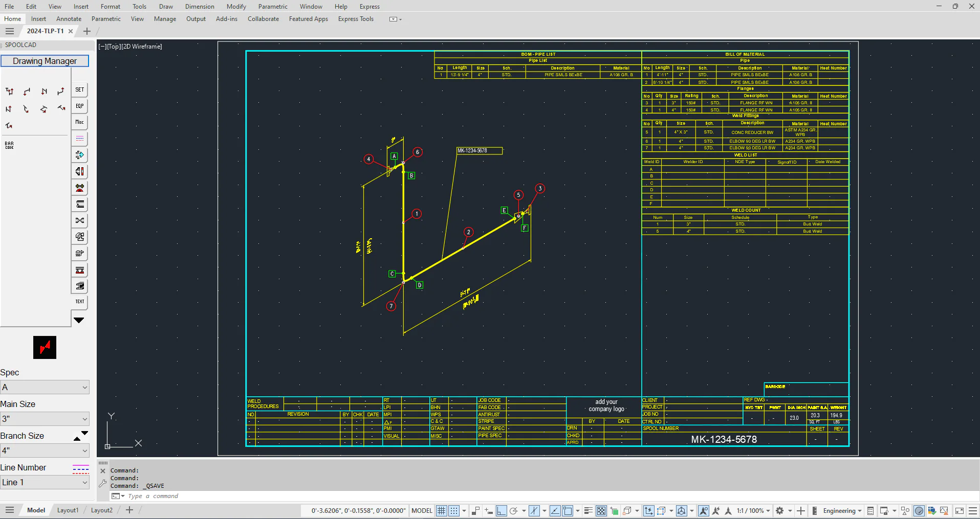The height and width of the screenshot is (519, 980).
Task: Open the Line Number dropdown showing Line 1
Action: (45, 482)
